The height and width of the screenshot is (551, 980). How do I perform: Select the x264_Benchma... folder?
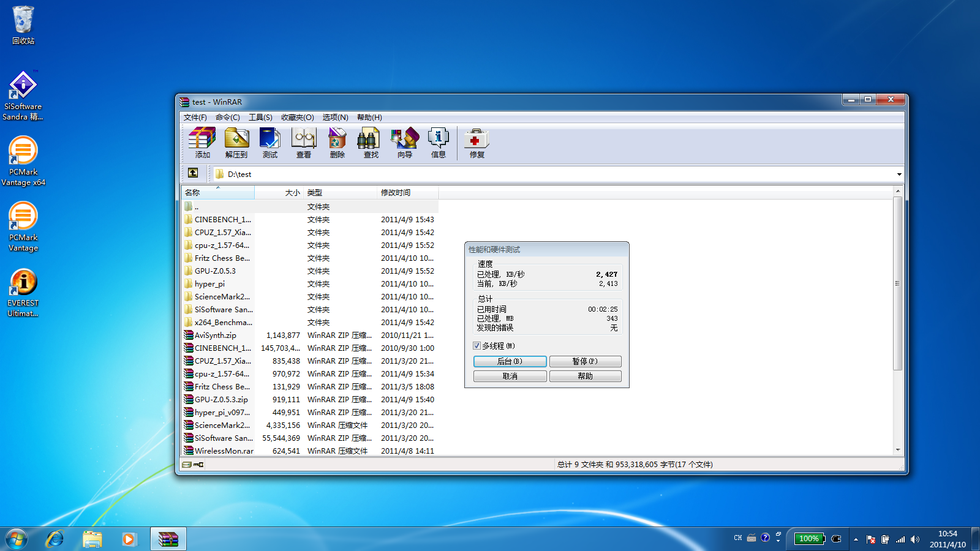click(x=309, y=322)
